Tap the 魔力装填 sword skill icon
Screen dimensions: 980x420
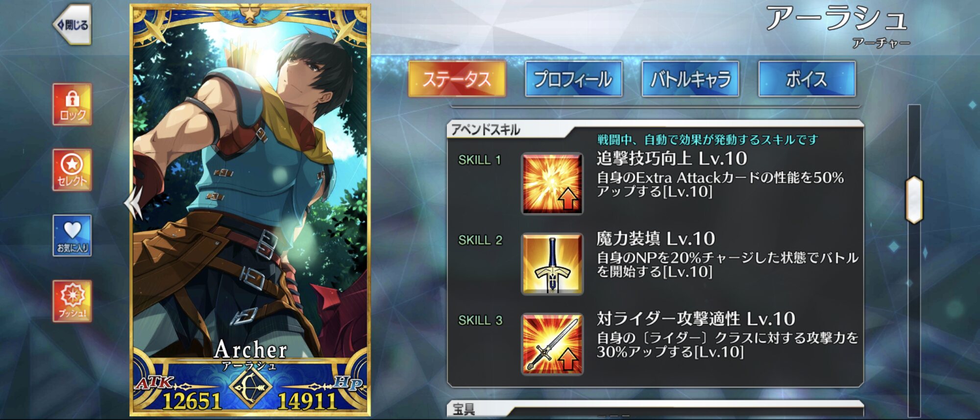552,264
